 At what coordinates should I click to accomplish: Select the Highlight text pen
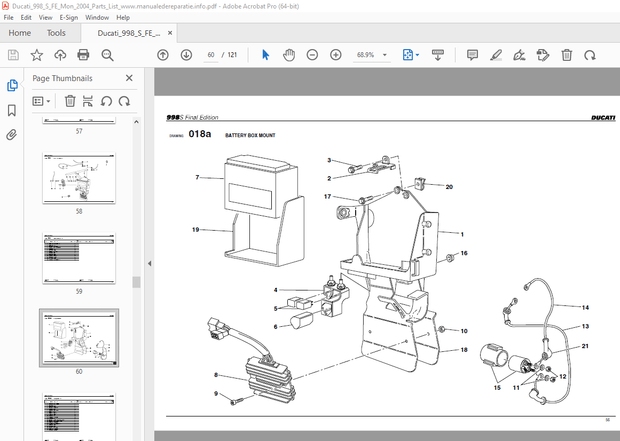496,55
